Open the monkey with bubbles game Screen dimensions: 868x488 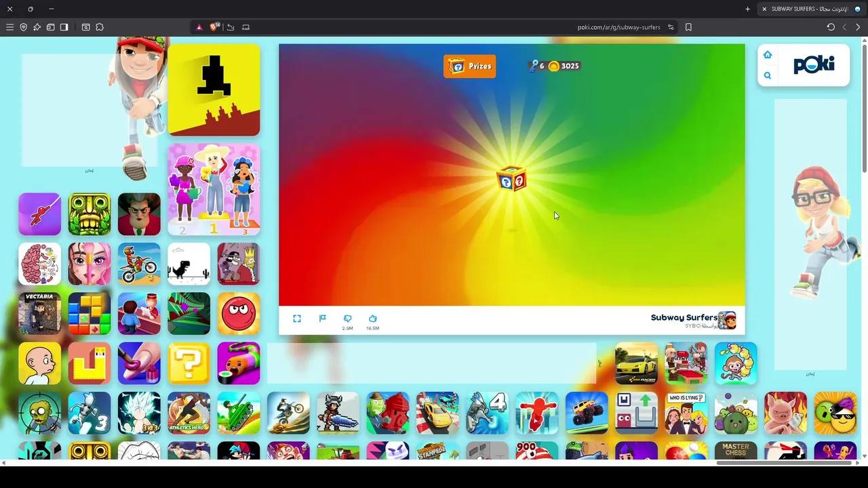[736, 363]
